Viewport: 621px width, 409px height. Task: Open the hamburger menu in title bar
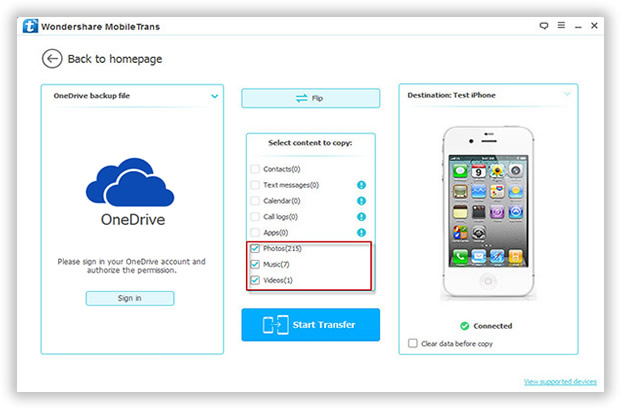coord(561,25)
